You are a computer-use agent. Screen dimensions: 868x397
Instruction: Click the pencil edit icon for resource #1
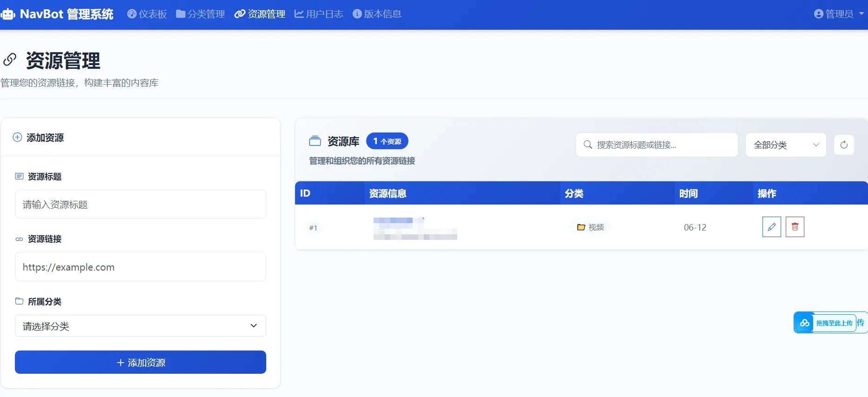(771, 227)
